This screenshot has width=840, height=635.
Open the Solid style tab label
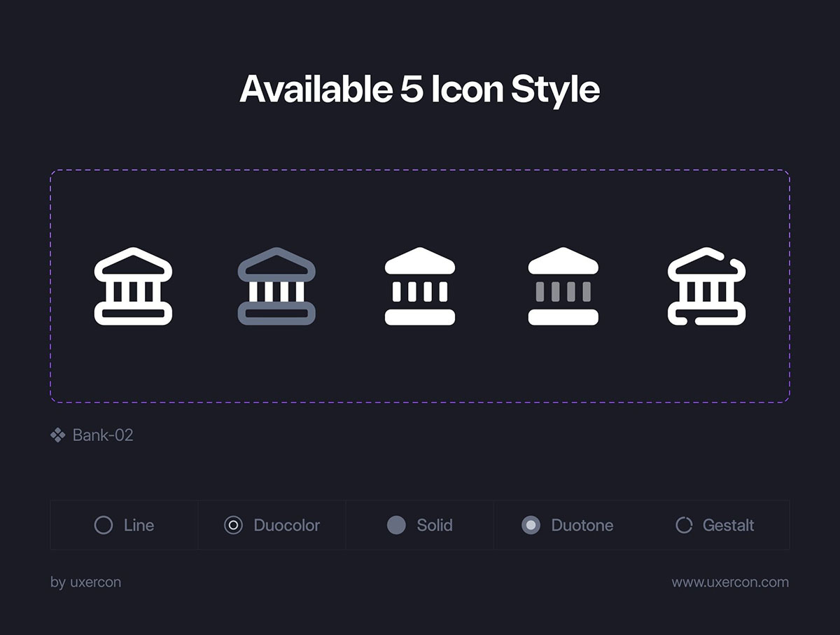435,525
